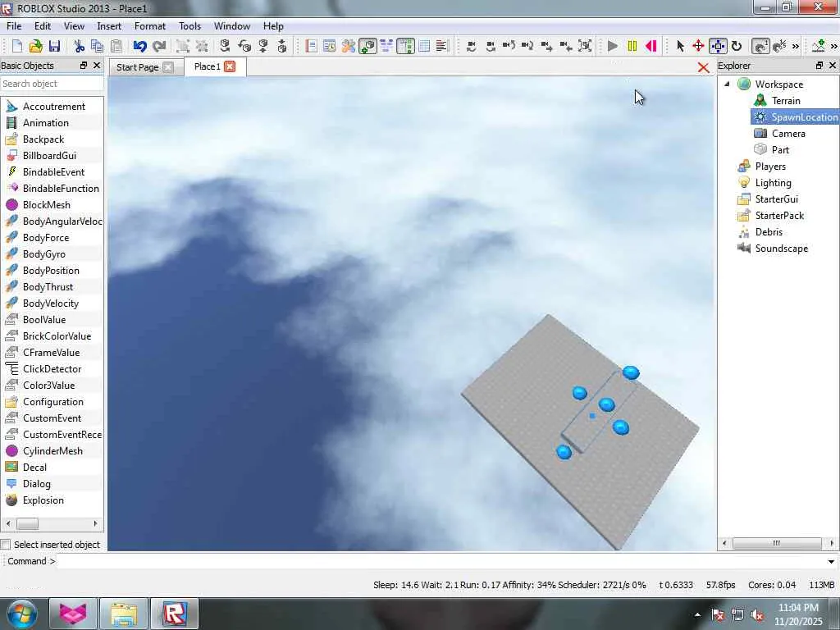Click the Open file folder icon
The image size is (840, 630).
pyautogui.click(x=35, y=46)
